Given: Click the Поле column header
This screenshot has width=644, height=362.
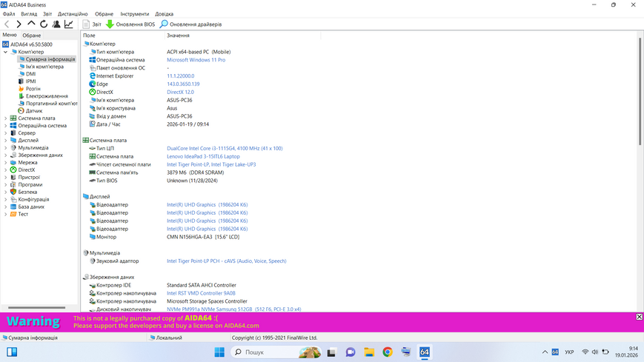Looking at the screenshot, I should pyautogui.click(x=122, y=36).
